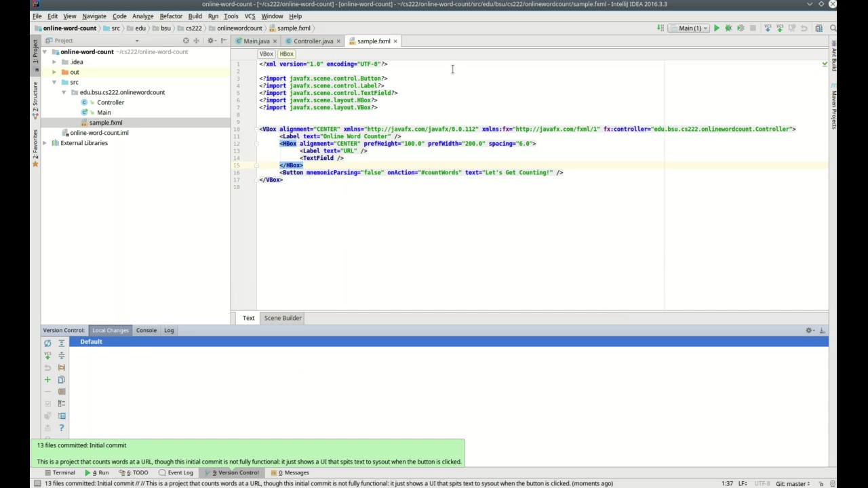
Task: Run the Main configuration with the green play icon
Action: [716, 28]
